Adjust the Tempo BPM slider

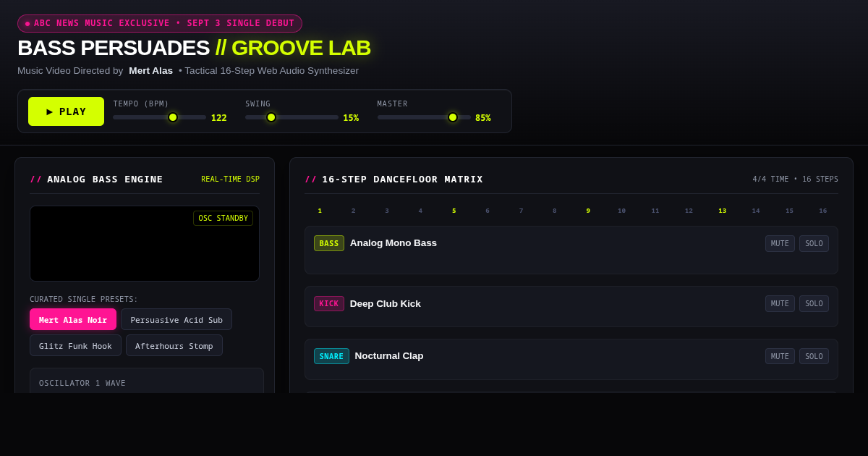(159, 117)
